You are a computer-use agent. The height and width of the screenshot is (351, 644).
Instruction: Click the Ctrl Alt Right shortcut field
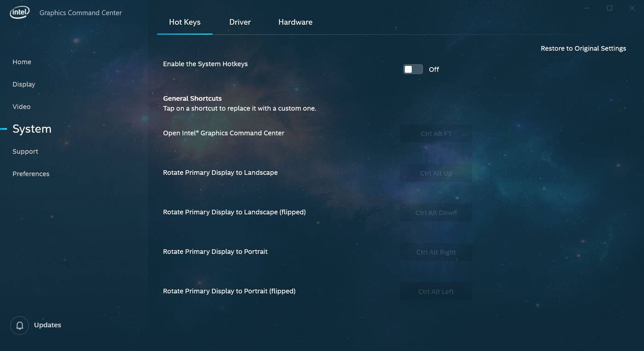pyautogui.click(x=436, y=252)
